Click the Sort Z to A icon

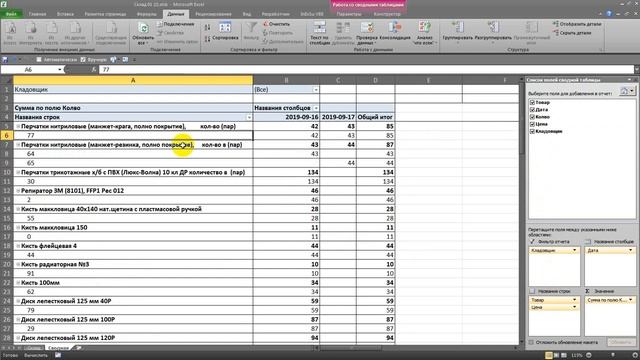[207, 39]
